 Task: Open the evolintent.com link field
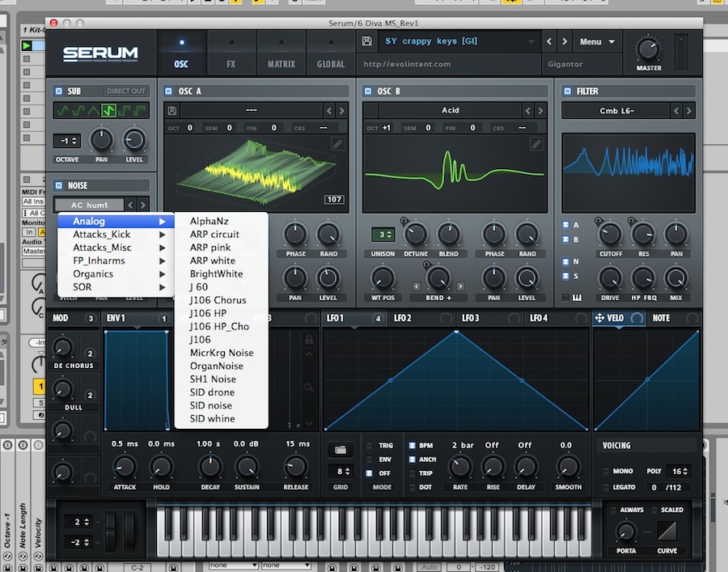448,64
